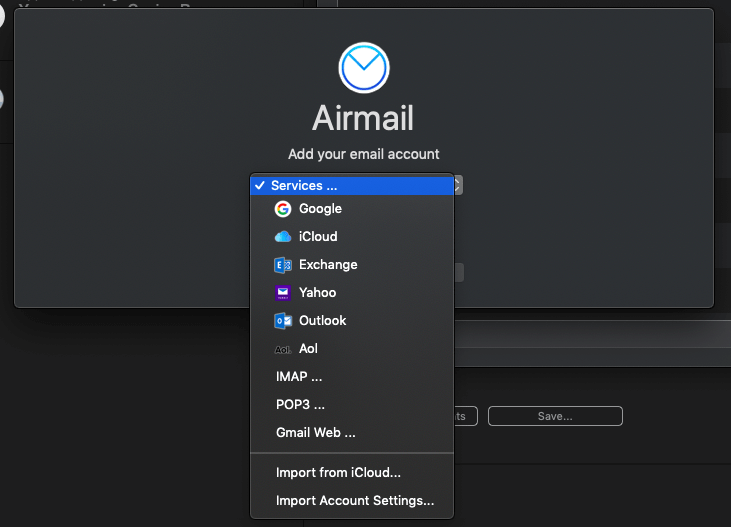Pick Exchange from the dropdown list
The width and height of the screenshot is (731, 527).
[x=352, y=265]
